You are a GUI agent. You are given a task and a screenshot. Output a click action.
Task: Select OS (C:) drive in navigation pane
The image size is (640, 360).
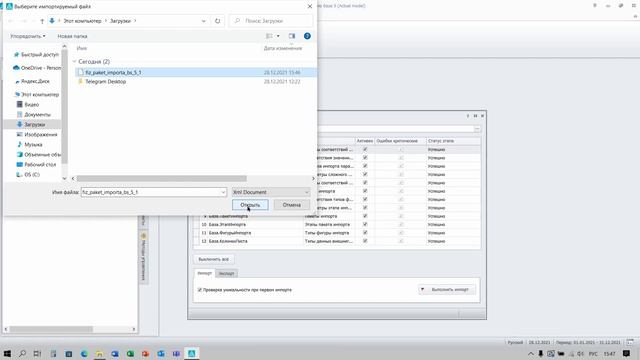coord(28,174)
